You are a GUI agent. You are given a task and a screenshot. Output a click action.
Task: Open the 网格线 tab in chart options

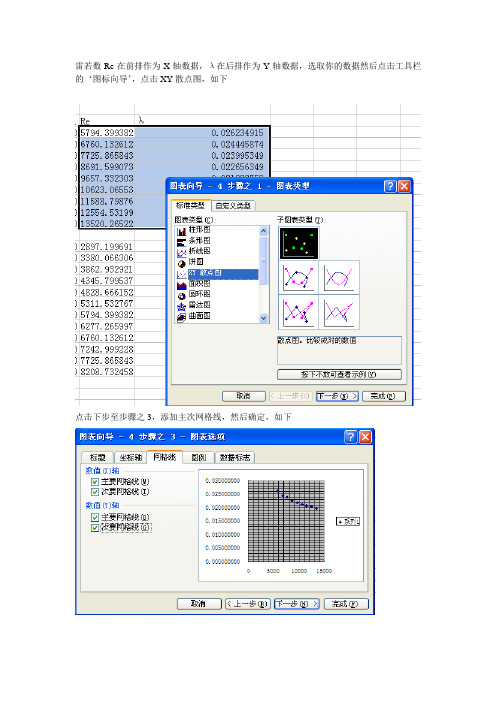coord(164,457)
